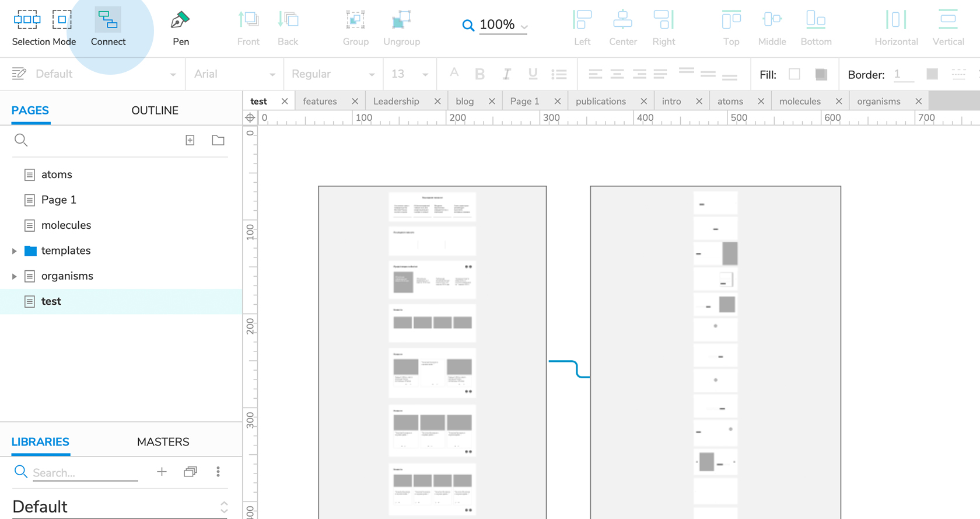The image size is (980, 519).
Task: Switch to the MASTERS tab
Action: coord(163,442)
